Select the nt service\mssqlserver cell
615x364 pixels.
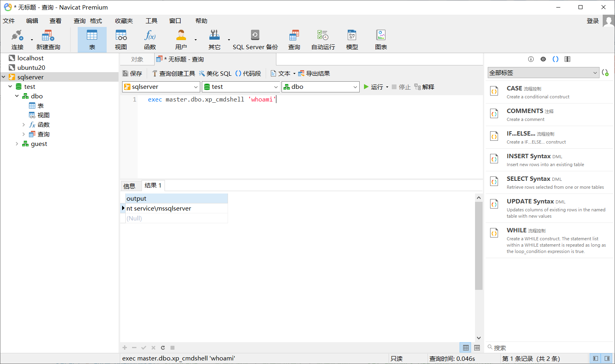[176, 208]
